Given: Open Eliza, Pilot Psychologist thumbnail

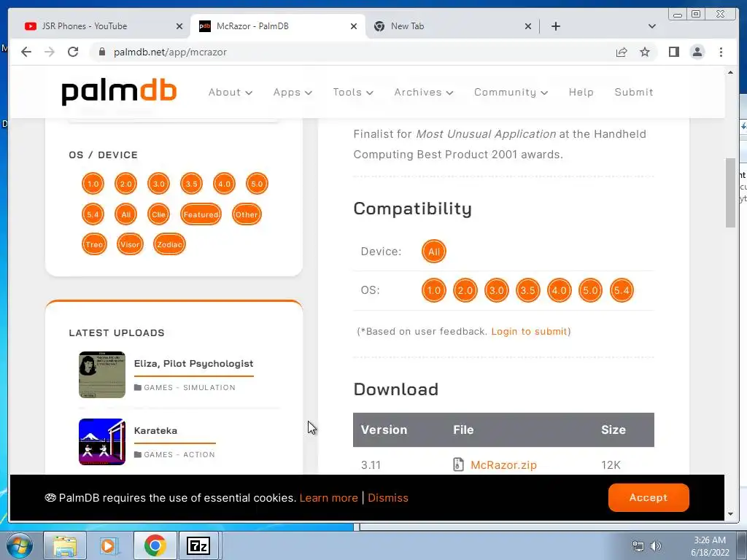Looking at the screenshot, I should click(x=102, y=375).
